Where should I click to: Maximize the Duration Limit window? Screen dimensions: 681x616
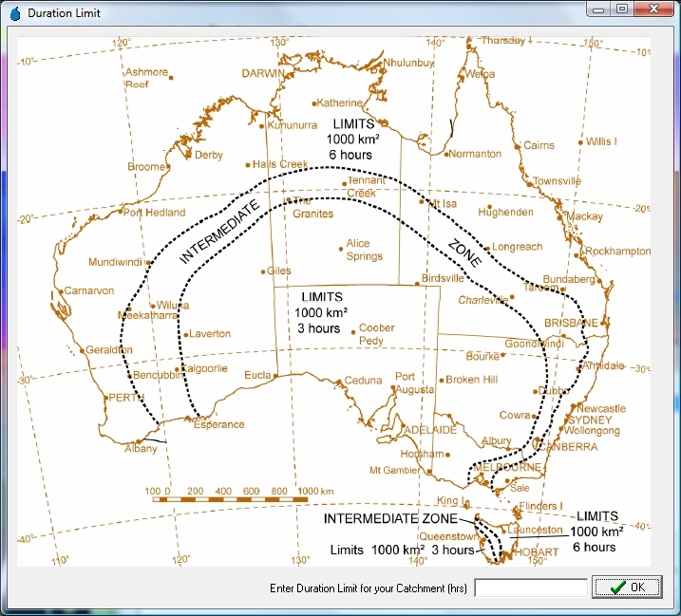pyautogui.click(x=621, y=9)
